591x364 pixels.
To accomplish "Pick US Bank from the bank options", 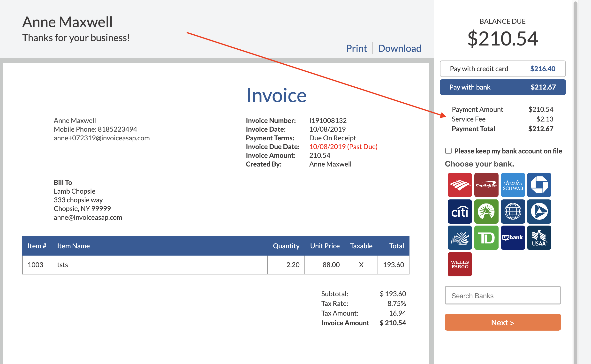I will 513,237.
